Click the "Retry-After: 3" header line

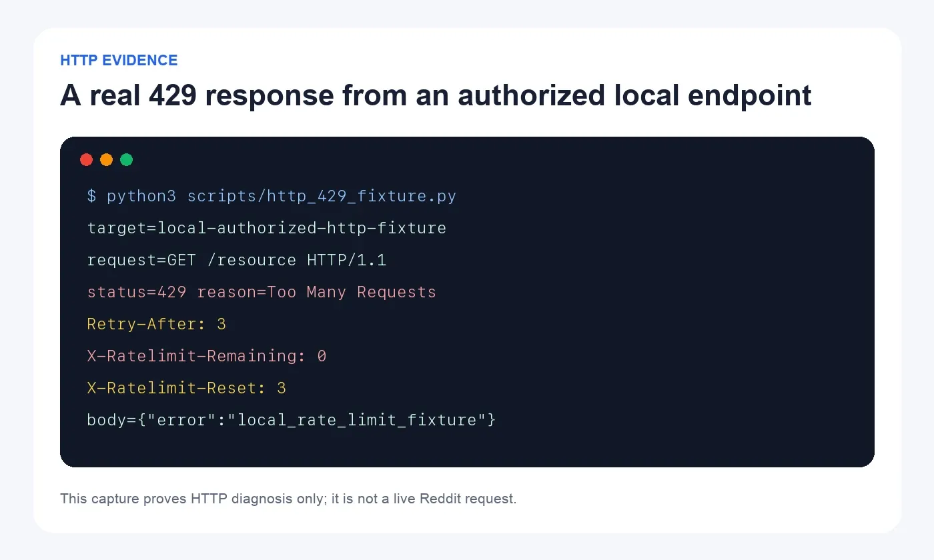click(x=157, y=324)
